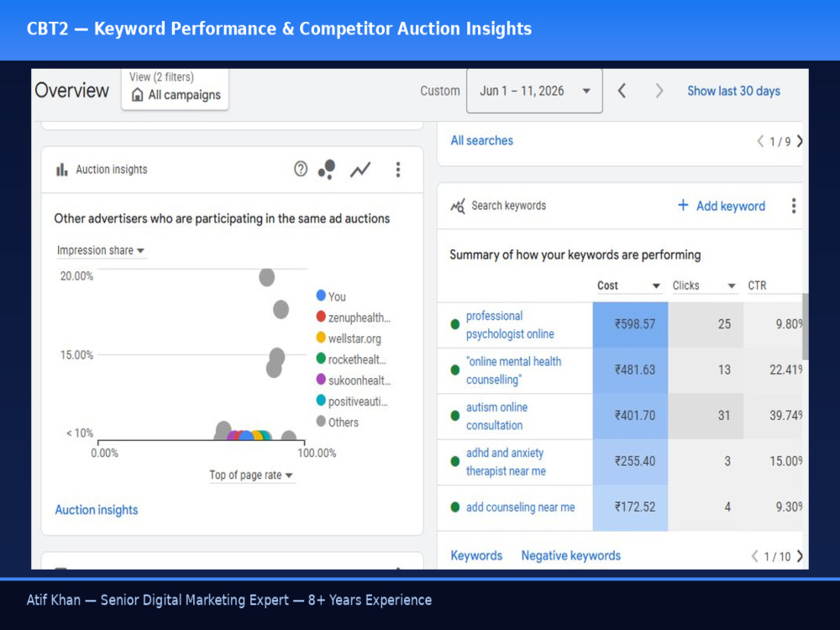This screenshot has height=630, width=840.
Task: Click the teal positiveauti legend swatch
Action: tap(321, 400)
